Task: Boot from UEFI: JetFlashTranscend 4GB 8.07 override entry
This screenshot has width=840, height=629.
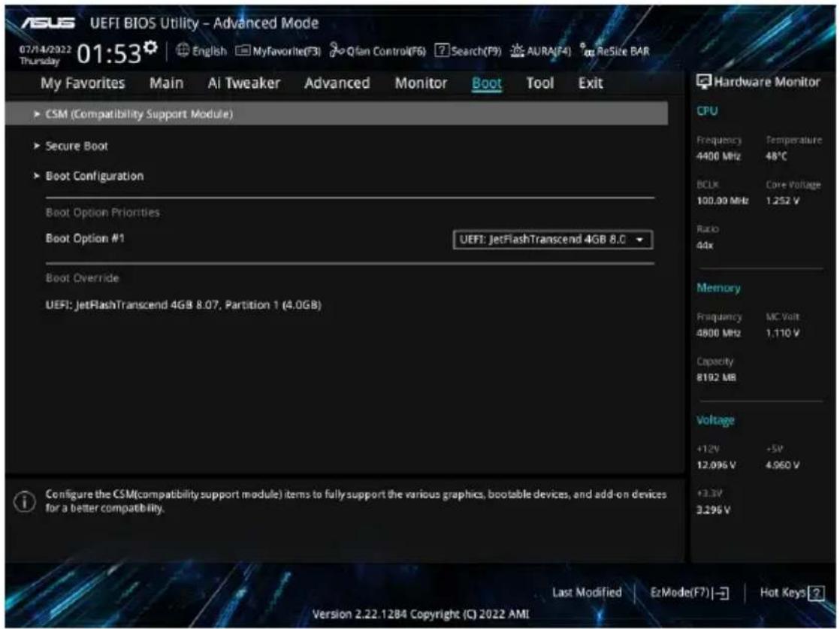Action: pyautogui.click(x=183, y=305)
